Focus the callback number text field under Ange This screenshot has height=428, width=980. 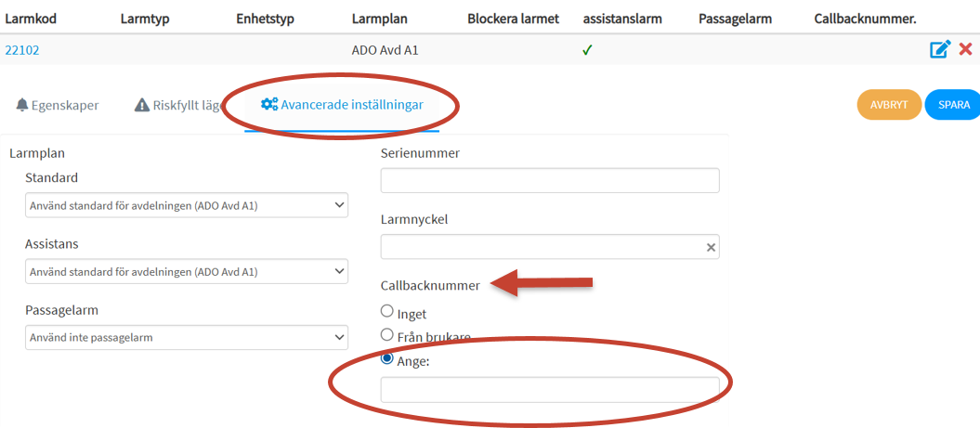coord(550,389)
